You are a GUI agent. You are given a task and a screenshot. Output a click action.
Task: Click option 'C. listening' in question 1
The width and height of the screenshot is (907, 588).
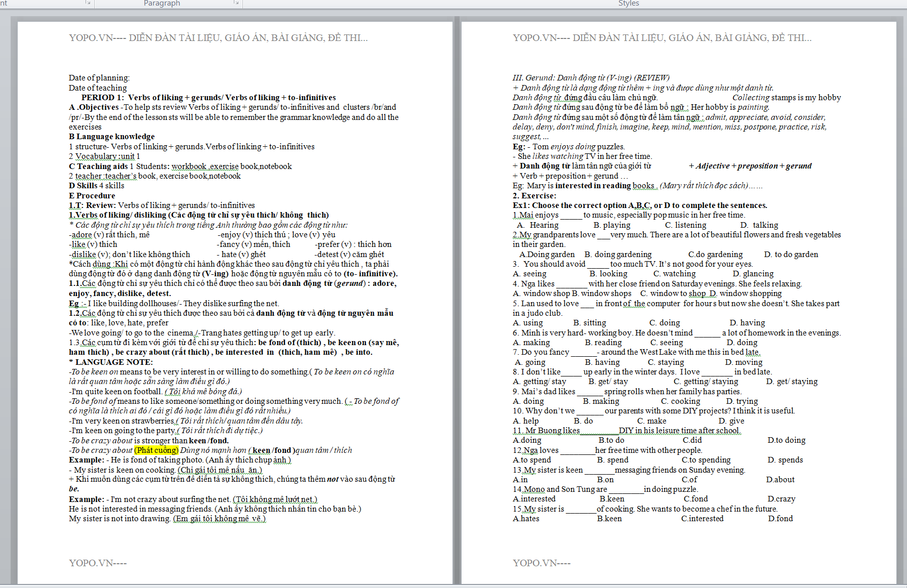pyautogui.click(x=685, y=225)
